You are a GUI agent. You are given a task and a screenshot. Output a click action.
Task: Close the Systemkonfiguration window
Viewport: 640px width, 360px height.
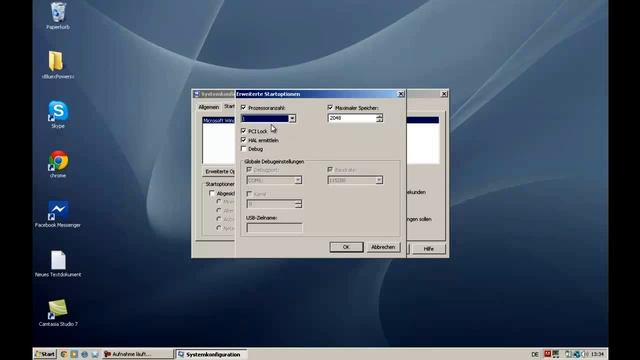[x=444, y=94]
